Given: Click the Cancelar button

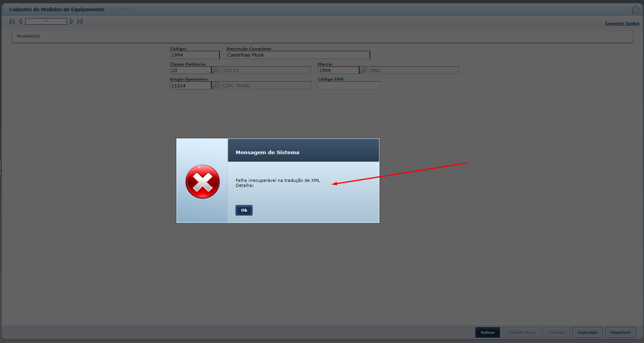Looking at the screenshot, I should click(x=587, y=332).
